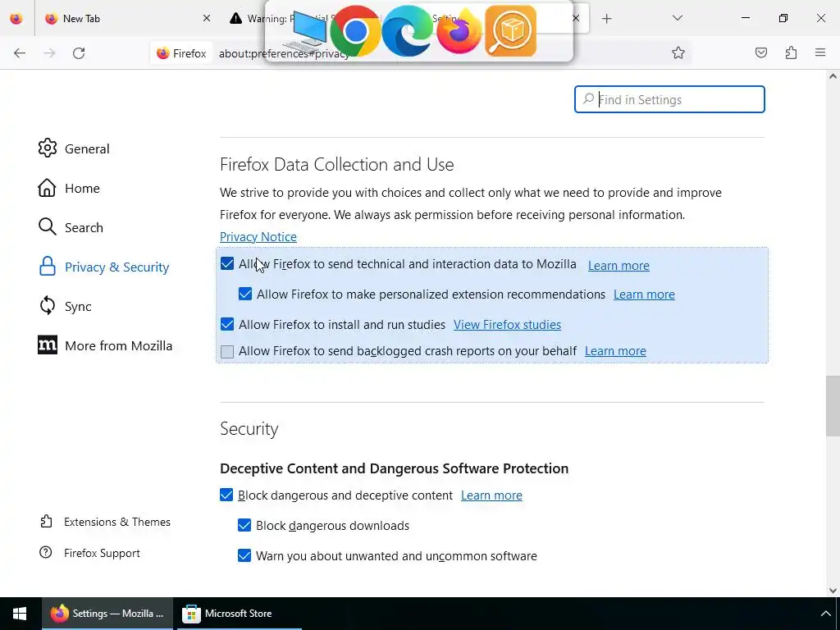This screenshot has width=840, height=630.
Task: Enable sending backlogged crash reports
Action: click(x=227, y=352)
